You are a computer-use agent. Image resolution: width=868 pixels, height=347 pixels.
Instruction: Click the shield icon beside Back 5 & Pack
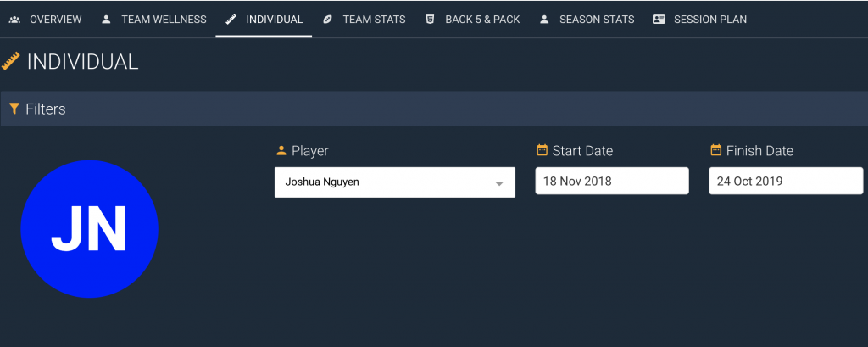click(430, 20)
